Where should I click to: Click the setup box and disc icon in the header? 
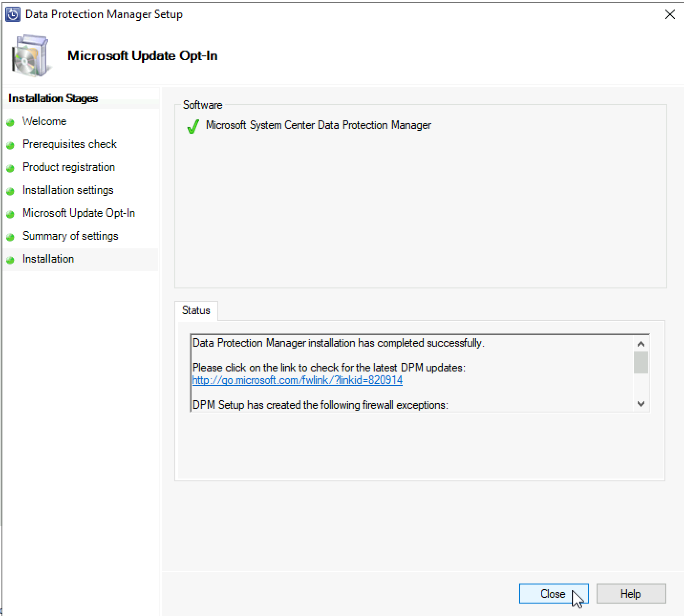pyautogui.click(x=31, y=56)
